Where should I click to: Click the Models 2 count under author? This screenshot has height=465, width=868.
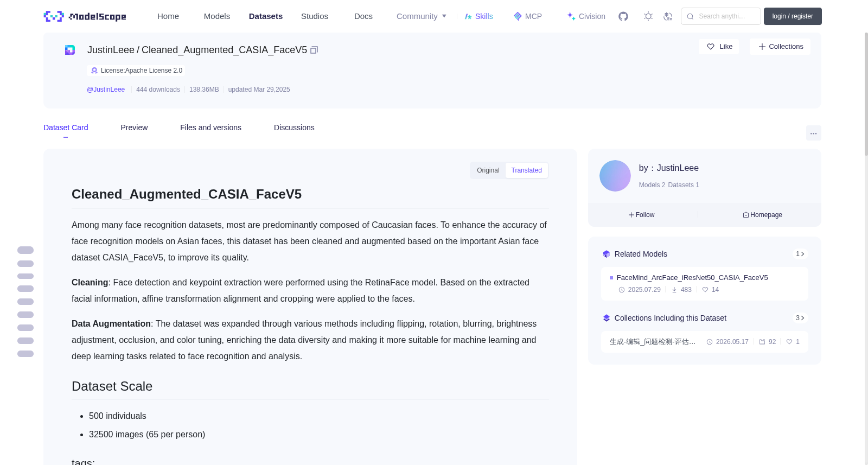[652, 185]
